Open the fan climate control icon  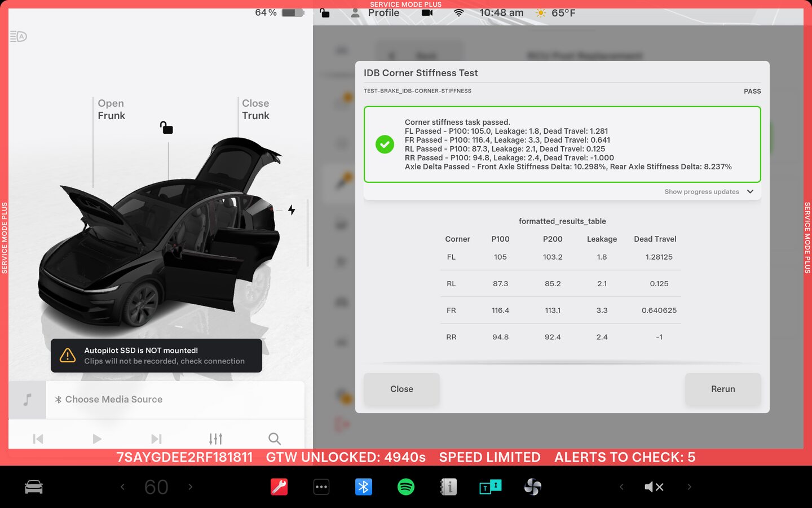click(x=532, y=487)
